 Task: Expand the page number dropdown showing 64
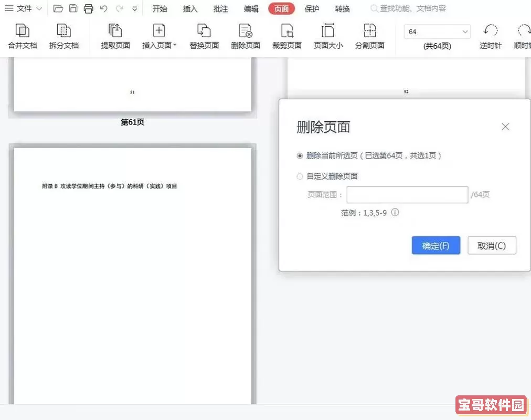click(x=465, y=31)
